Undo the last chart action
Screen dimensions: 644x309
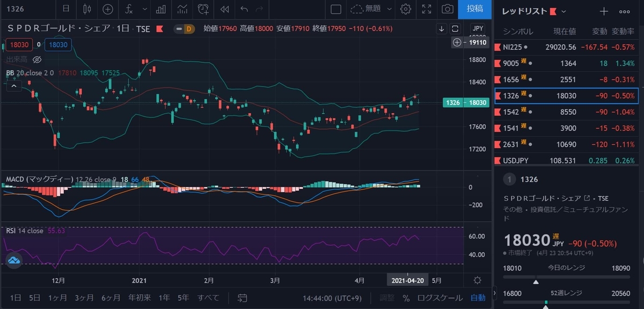click(x=245, y=9)
